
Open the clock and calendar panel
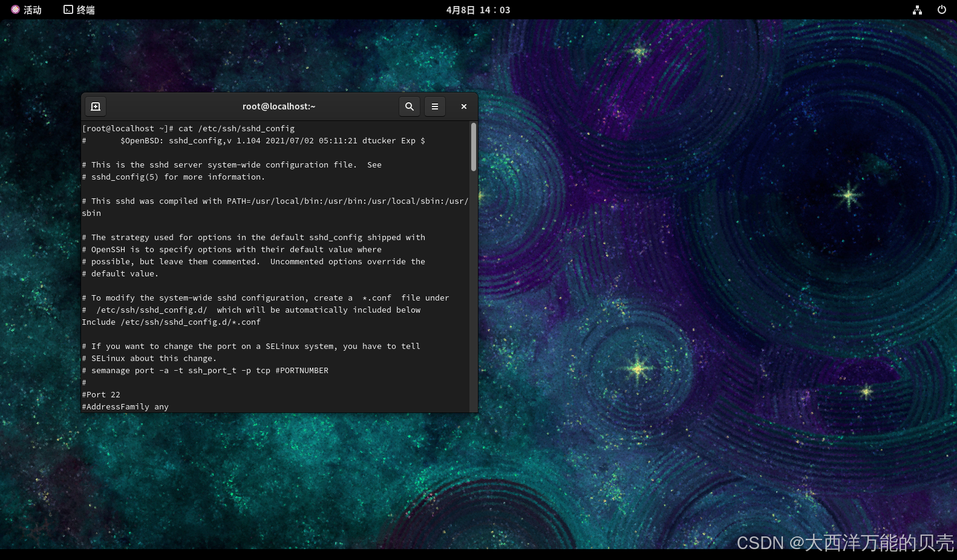(478, 10)
